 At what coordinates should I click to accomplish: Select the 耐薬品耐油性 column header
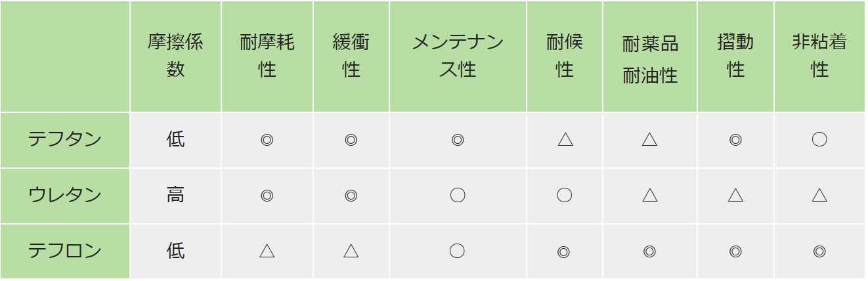click(650, 56)
